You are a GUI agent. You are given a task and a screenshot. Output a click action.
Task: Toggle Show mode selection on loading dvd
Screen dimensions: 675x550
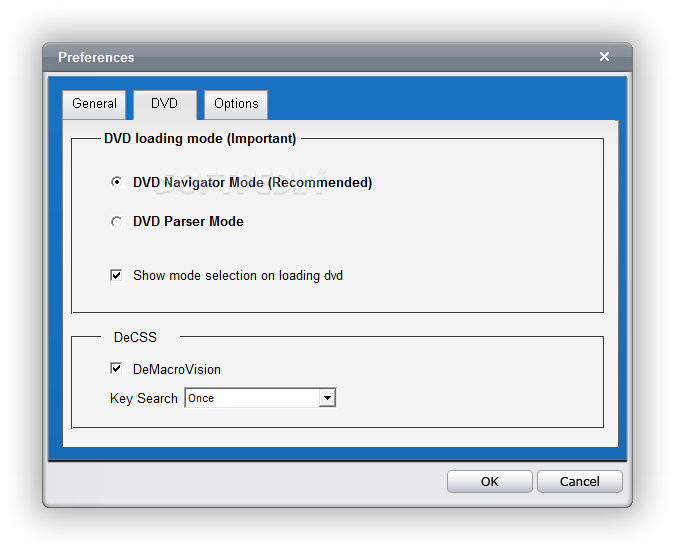116,275
